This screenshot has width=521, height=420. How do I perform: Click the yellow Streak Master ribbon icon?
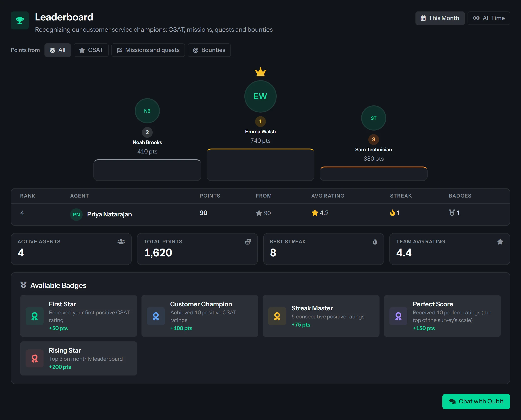[x=277, y=316]
